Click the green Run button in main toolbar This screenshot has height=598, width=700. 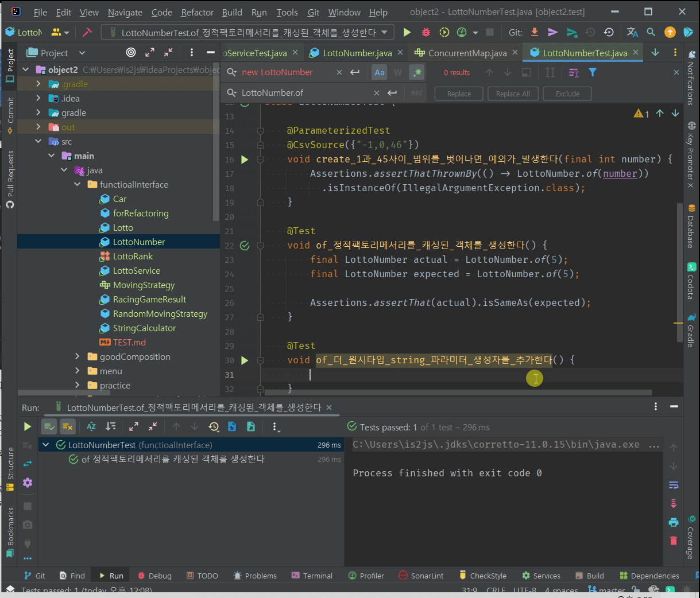407,33
